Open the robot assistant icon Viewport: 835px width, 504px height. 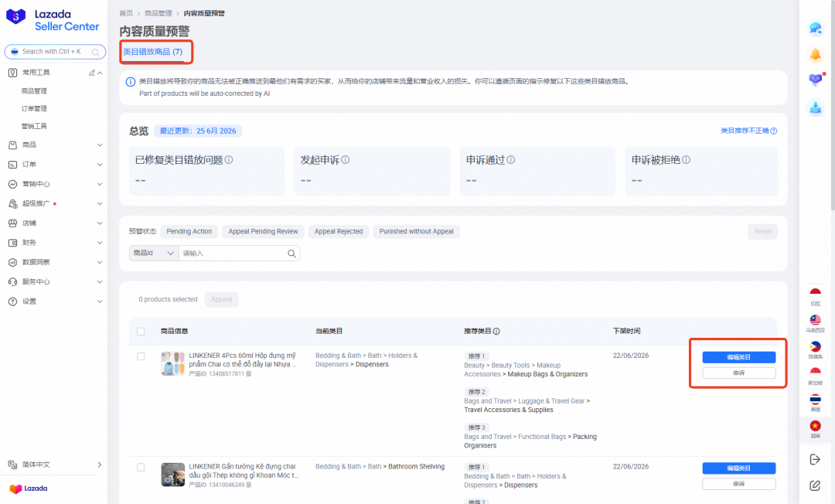pos(816,80)
